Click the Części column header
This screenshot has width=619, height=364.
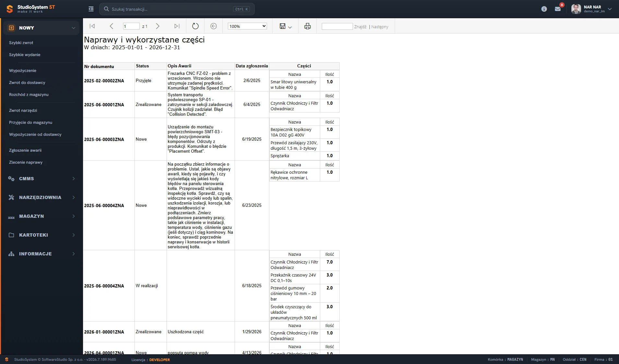[304, 66]
